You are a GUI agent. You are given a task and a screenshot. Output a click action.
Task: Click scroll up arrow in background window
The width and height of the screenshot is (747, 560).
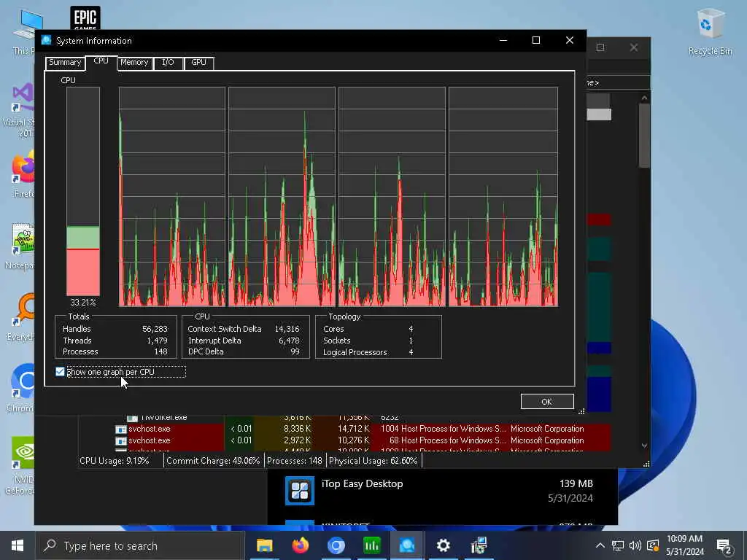(x=644, y=98)
